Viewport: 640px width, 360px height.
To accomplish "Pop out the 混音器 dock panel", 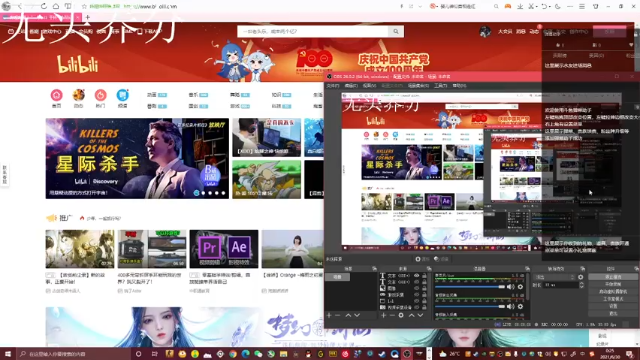I will click(527, 269).
